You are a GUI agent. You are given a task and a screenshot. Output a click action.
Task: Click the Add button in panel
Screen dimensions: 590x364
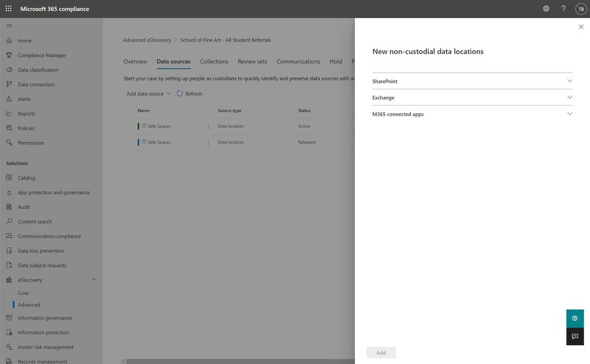(381, 353)
